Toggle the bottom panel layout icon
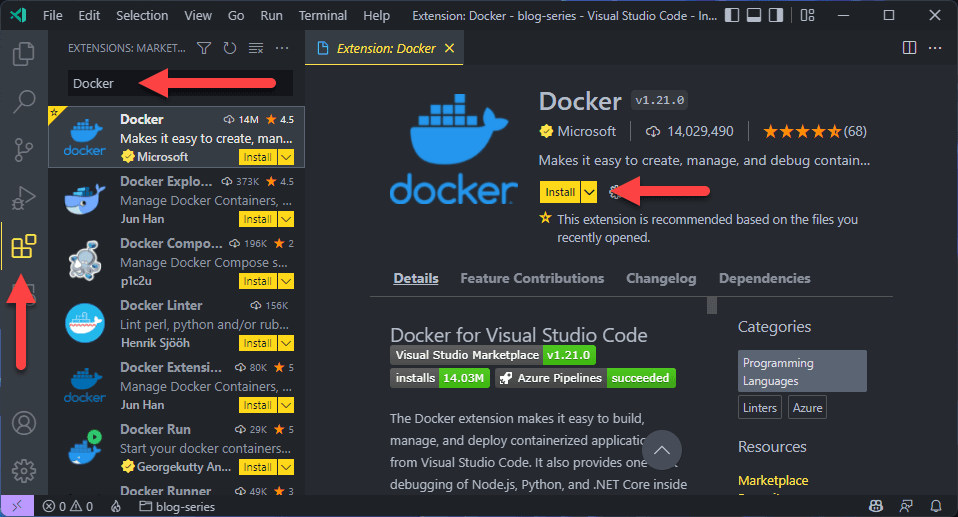This screenshot has width=958, height=517. (x=754, y=15)
